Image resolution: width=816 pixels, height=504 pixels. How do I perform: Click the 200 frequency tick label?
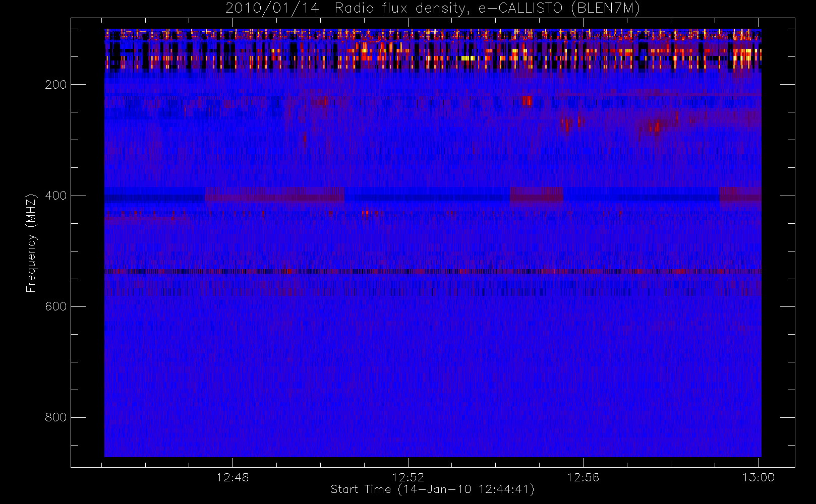click(55, 85)
